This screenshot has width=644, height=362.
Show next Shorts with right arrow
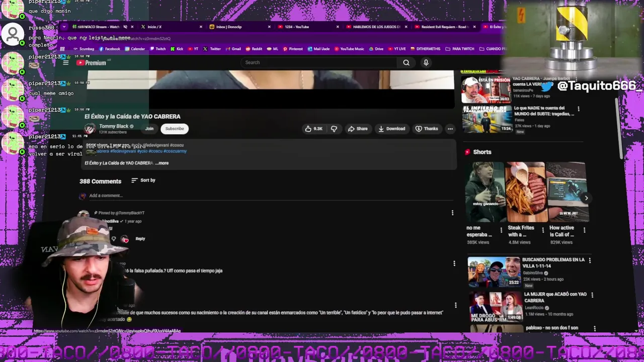pos(586,198)
